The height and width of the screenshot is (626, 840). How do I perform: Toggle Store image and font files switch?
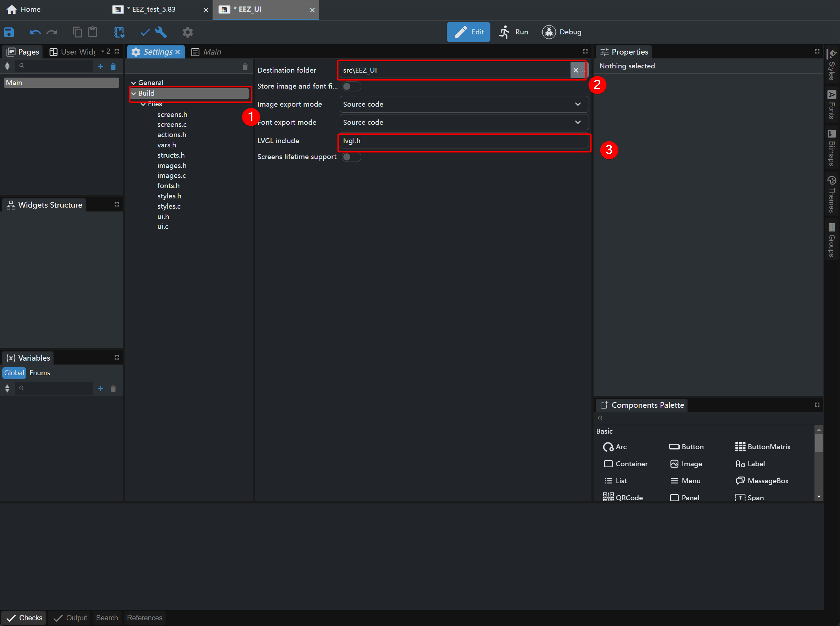pos(351,86)
